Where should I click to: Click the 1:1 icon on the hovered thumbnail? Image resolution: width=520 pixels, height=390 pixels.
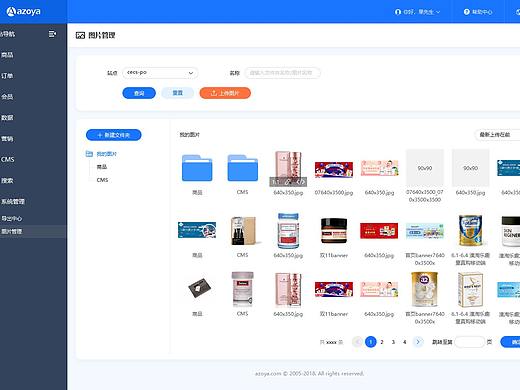(x=276, y=182)
